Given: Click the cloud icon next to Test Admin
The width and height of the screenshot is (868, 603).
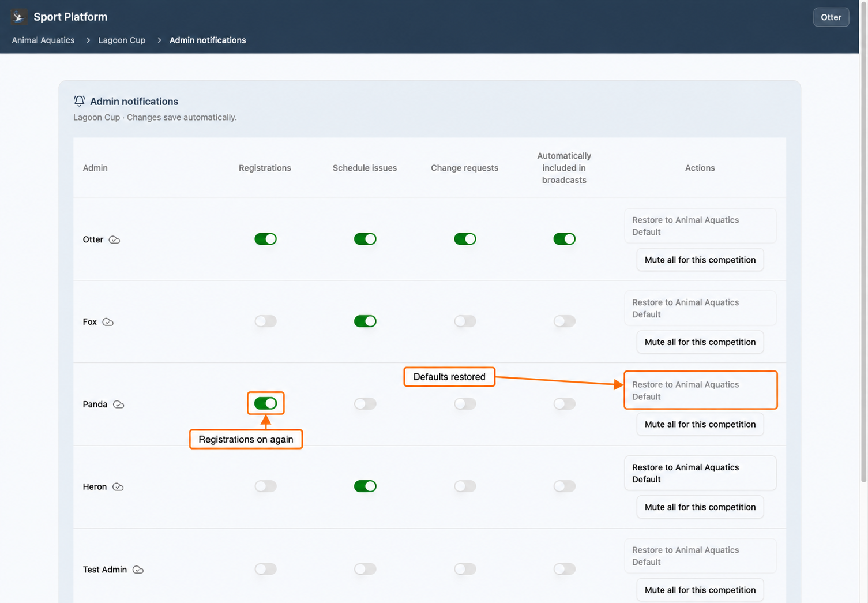Looking at the screenshot, I should click(138, 570).
